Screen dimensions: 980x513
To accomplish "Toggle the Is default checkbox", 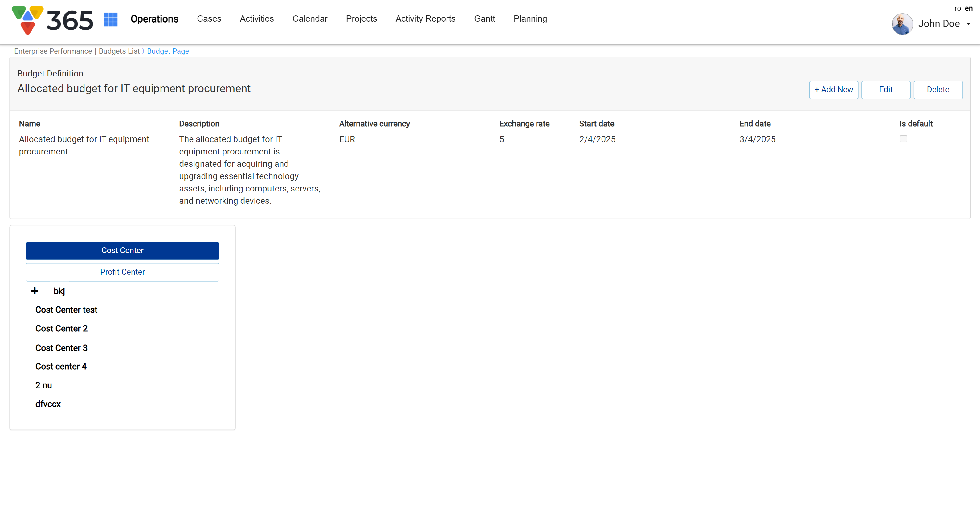I will tap(903, 139).
